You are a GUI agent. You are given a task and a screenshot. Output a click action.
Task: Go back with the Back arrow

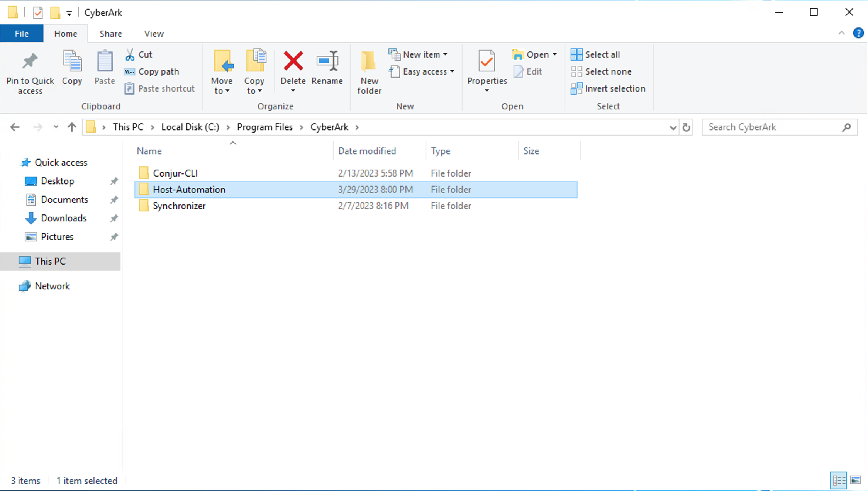pos(15,127)
